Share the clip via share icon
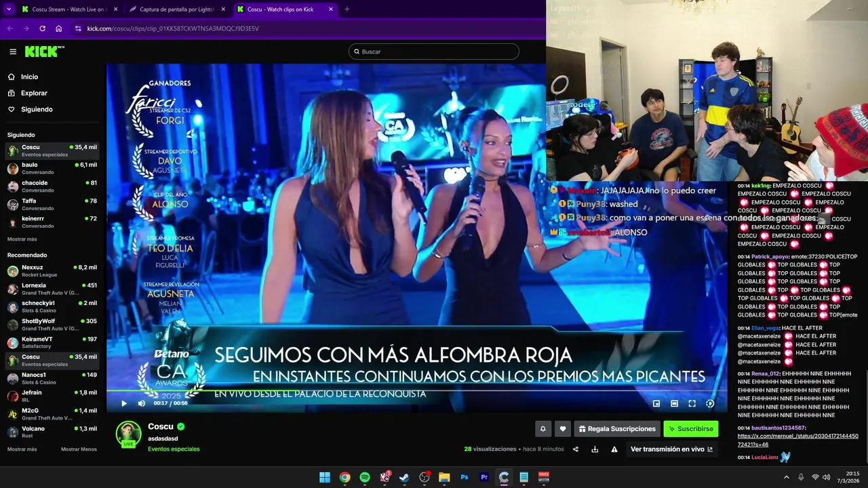 coord(576,449)
